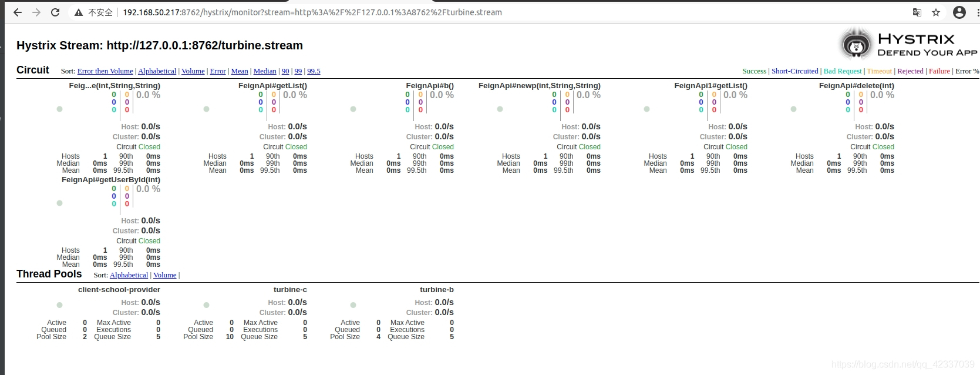The width and height of the screenshot is (980, 375).
Task: Sort circuits by Error then Volume
Action: click(x=105, y=71)
